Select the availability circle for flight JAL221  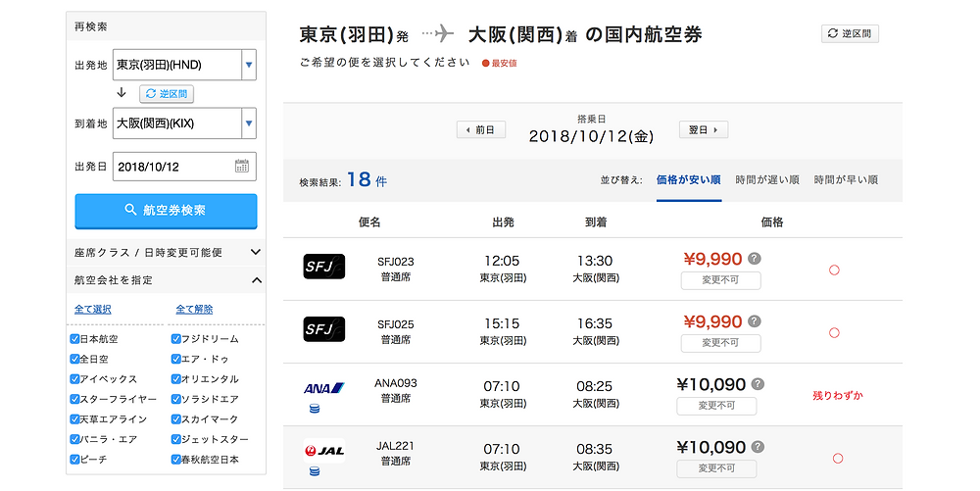pyautogui.click(x=838, y=459)
